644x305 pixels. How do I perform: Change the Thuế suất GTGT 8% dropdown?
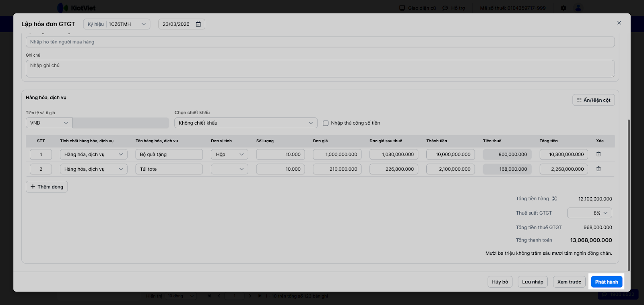coord(589,213)
